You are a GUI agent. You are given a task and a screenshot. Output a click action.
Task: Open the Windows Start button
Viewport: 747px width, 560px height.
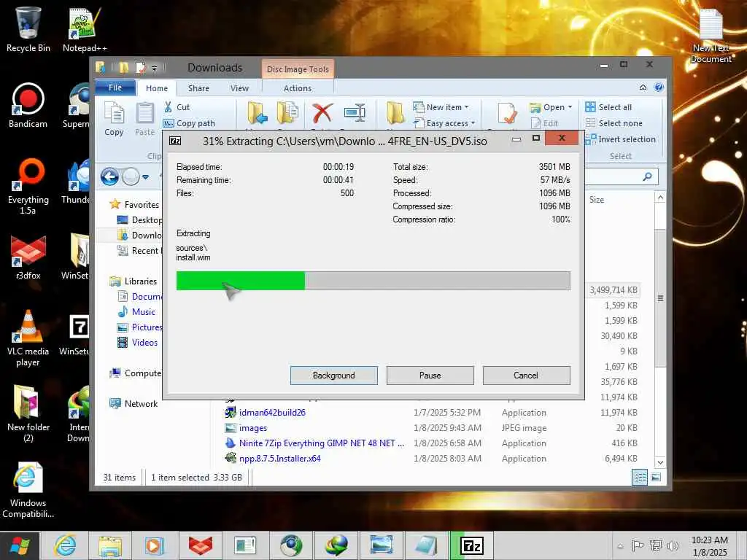[20, 545]
